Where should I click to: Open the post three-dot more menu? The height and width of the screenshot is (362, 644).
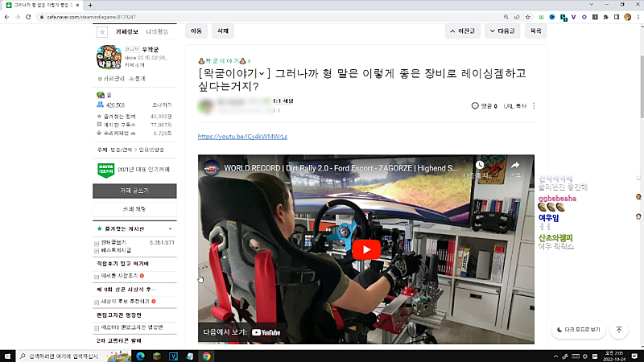534,106
